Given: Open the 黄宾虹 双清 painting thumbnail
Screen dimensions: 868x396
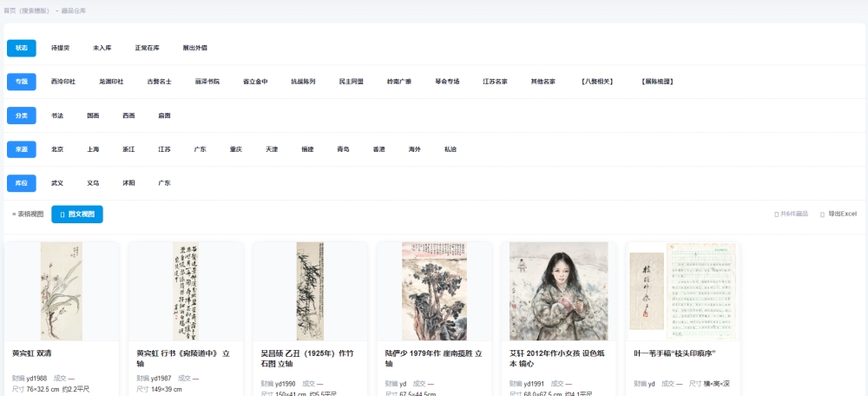Looking at the screenshot, I should pyautogui.click(x=62, y=291).
